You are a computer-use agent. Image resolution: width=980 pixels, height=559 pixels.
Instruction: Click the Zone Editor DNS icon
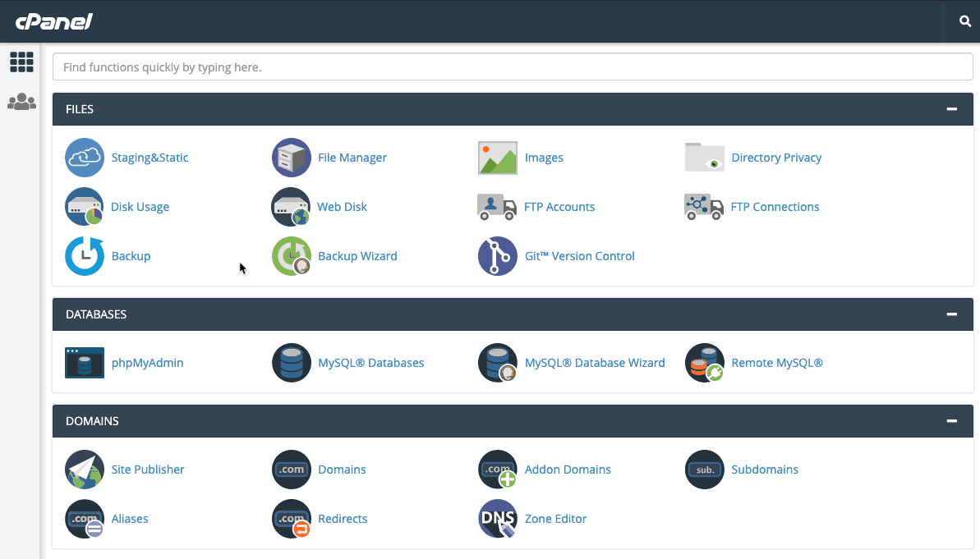[x=498, y=519]
